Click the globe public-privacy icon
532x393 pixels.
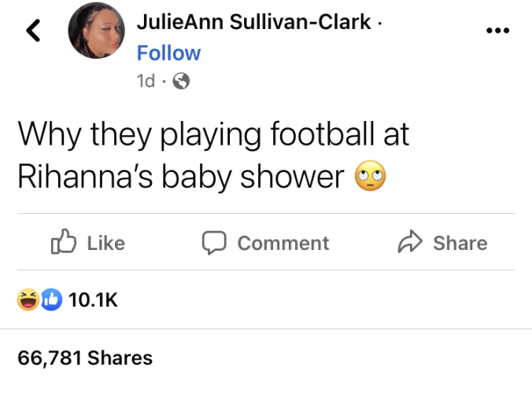coord(181,81)
